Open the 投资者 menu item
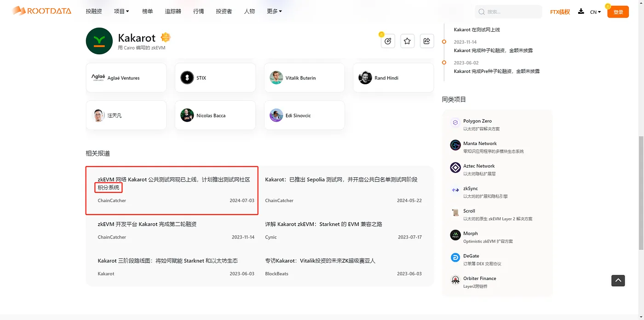Image resolution: width=644 pixels, height=320 pixels. pos(224,12)
